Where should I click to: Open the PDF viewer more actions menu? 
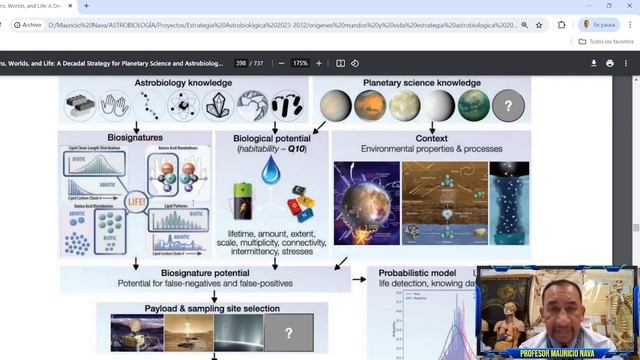coord(626,63)
